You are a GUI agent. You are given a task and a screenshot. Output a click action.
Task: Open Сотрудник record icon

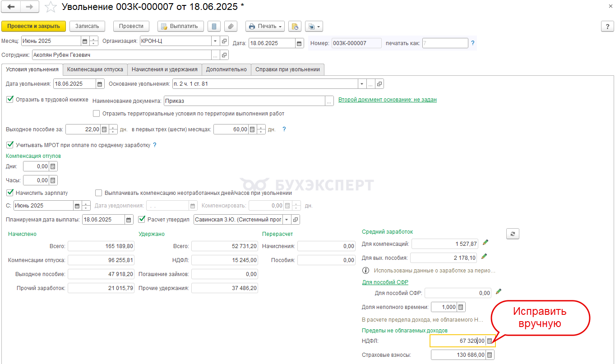click(x=224, y=55)
